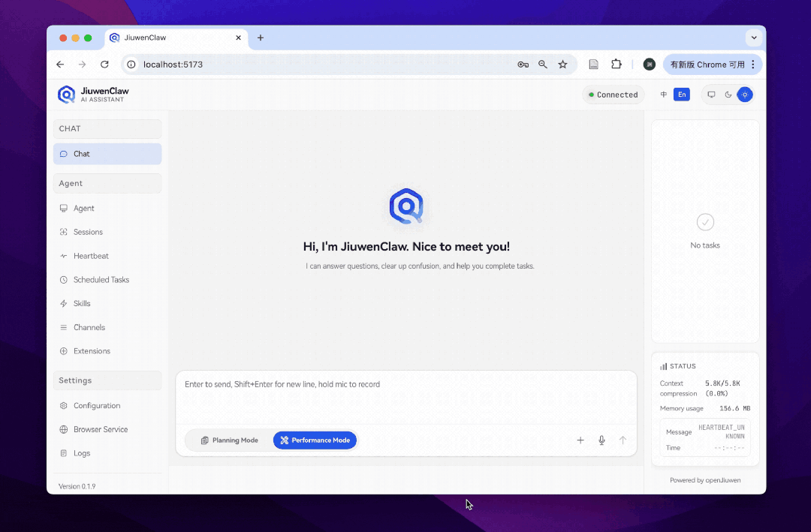Open the Chat page in sidebar
Screen dimensions: 811x532
107,154
